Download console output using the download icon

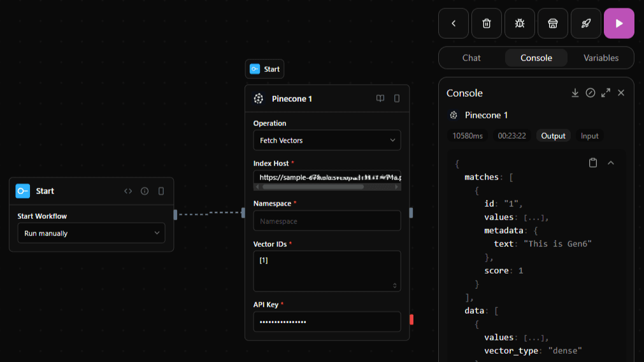click(575, 93)
